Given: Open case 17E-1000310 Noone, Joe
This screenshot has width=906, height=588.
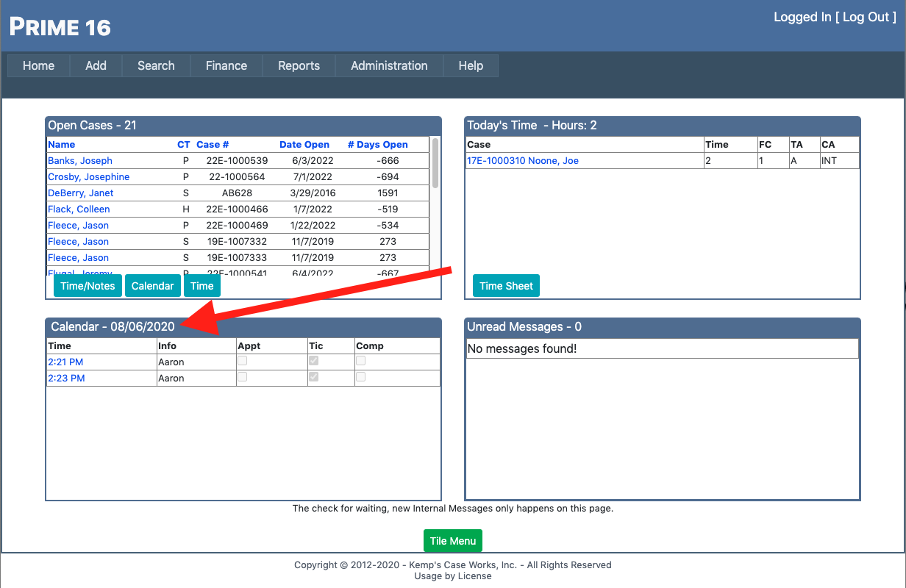Looking at the screenshot, I should pyautogui.click(x=522, y=161).
